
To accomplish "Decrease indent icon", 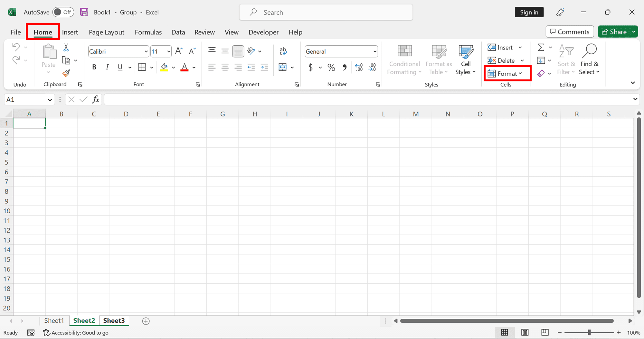I will coord(251,67).
